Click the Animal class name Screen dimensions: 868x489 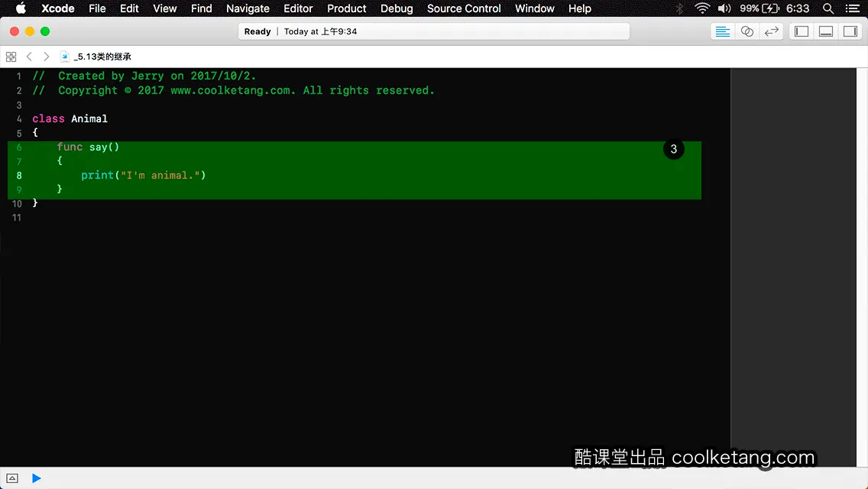tap(89, 118)
